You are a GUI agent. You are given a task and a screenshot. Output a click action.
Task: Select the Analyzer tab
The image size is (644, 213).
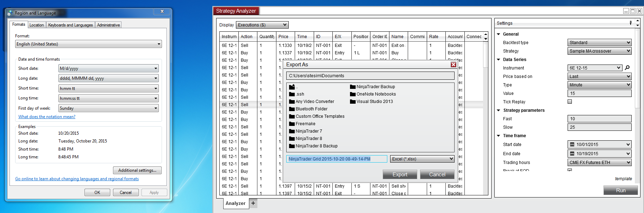[236, 203]
